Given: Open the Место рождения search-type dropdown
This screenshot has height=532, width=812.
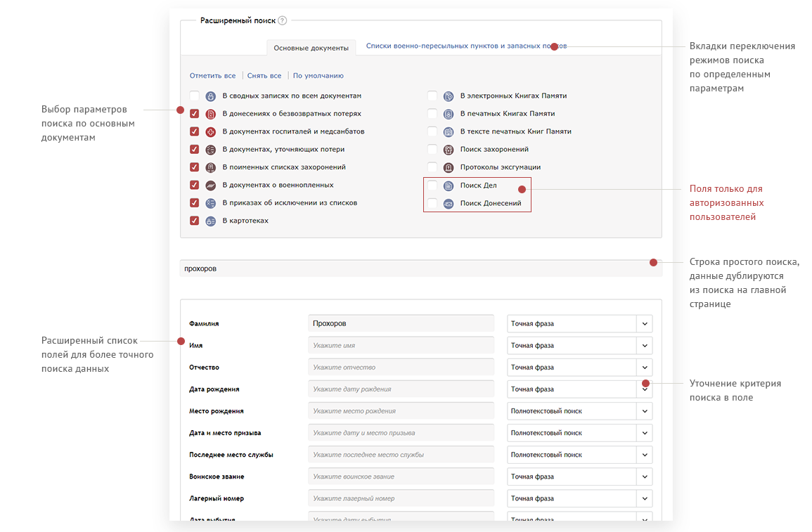Looking at the screenshot, I should coord(579,411).
